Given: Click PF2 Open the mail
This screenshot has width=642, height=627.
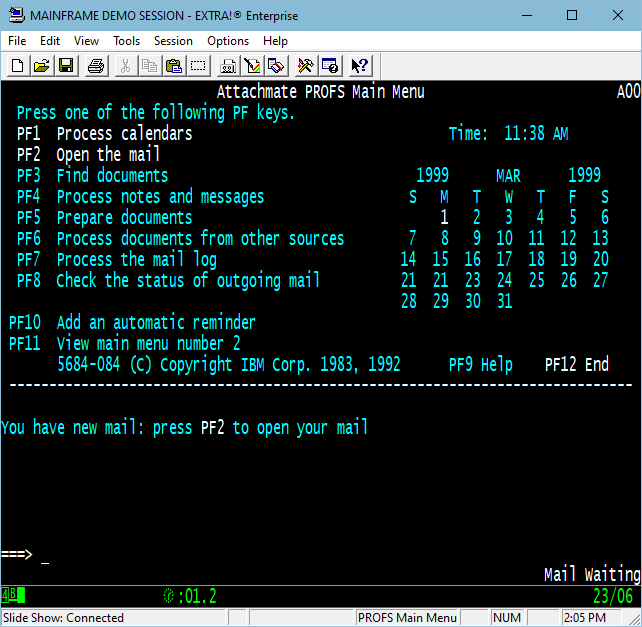Looking at the screenshot, I should point(88,154).
